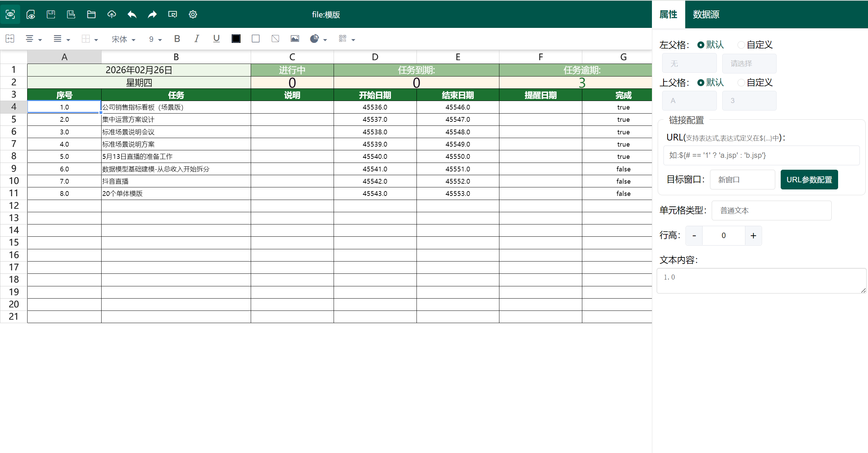Click the black font color swatch
This screenshot has width=868, height=453.
(x=236, y=39)
